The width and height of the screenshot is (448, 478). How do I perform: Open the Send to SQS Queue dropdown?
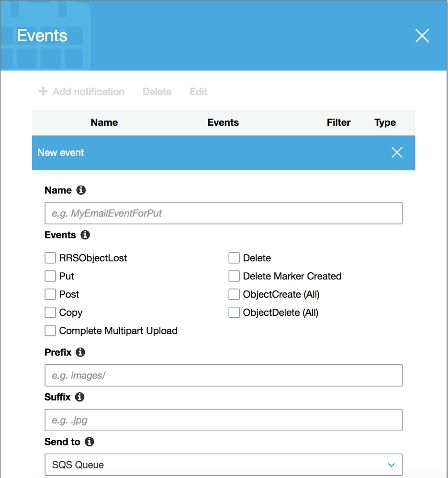223,465
